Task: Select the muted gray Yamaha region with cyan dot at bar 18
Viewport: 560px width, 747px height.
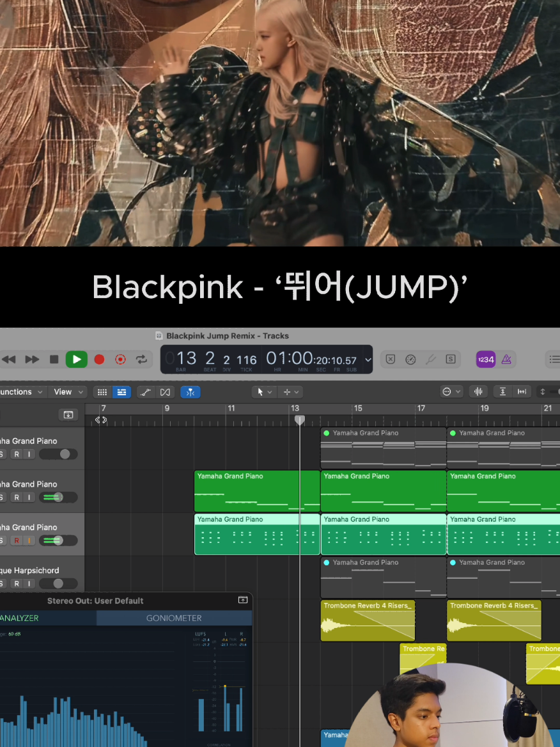Action: (503, 578)
